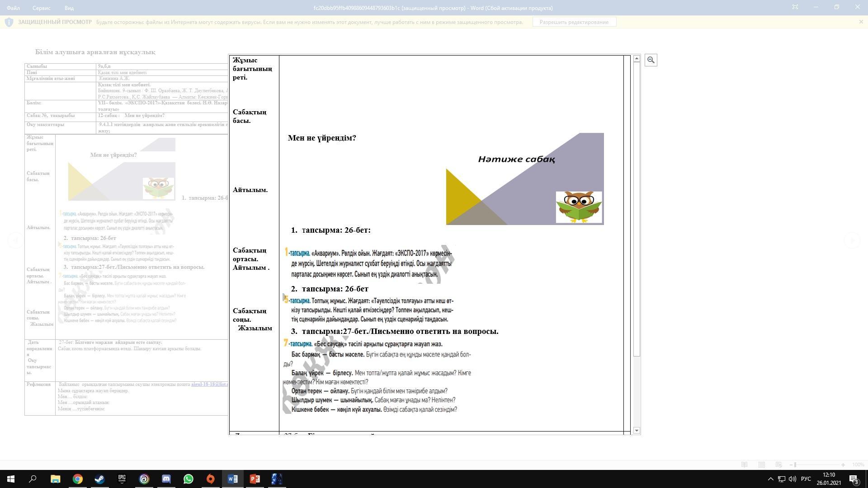Open PowerPoint from taskbar
The width and height of the screenshot is (868, 488).
(255, 479)
